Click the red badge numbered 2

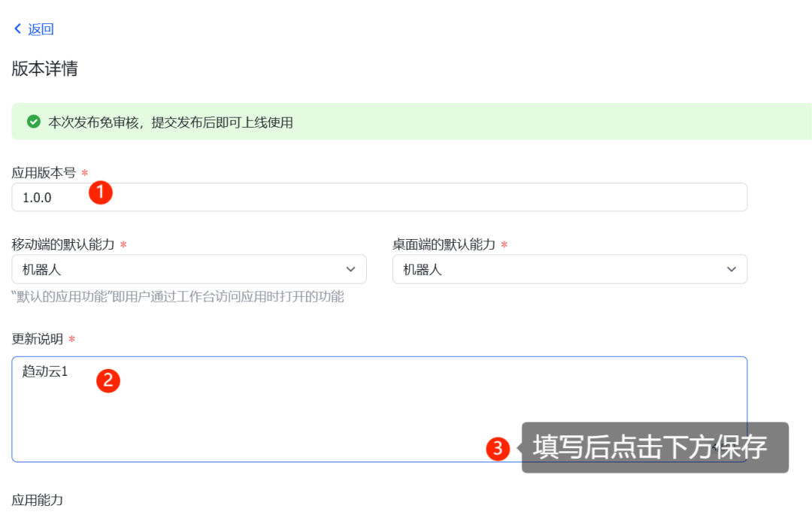pyautogui.click(x=108, y=380)
